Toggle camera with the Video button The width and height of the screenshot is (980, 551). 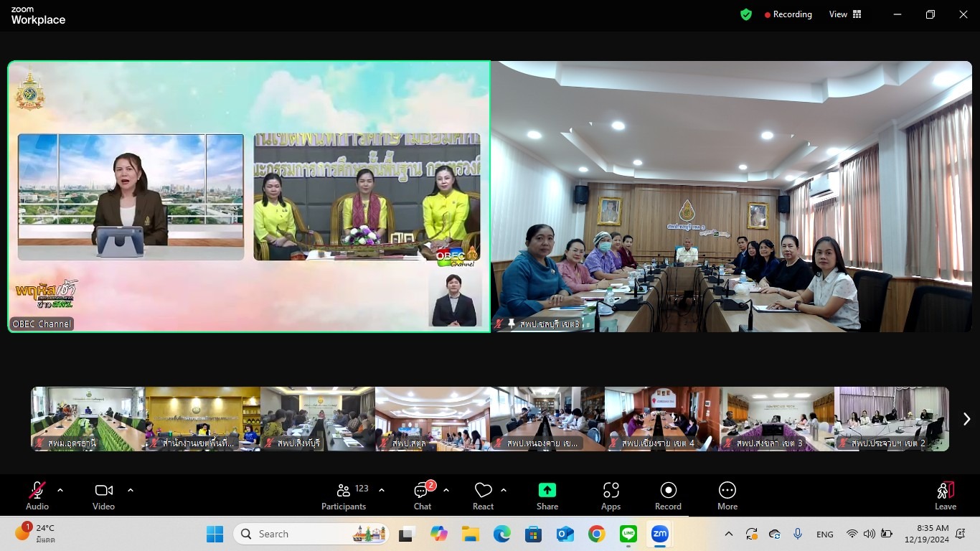tap(103, 495)
